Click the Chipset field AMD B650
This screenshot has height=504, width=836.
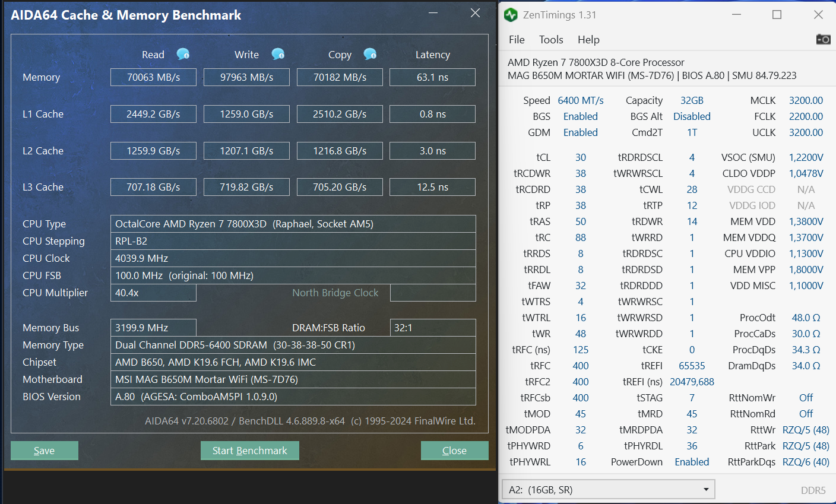293,362
